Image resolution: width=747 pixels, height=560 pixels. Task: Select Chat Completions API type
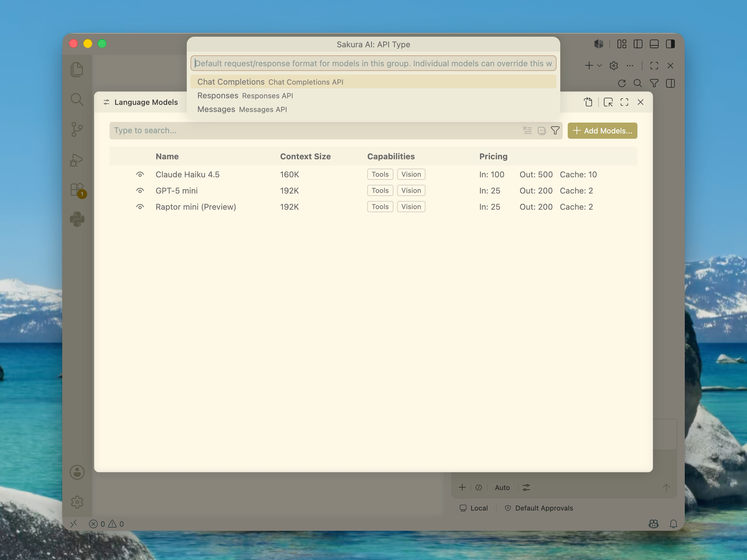(x=373, y=82)
